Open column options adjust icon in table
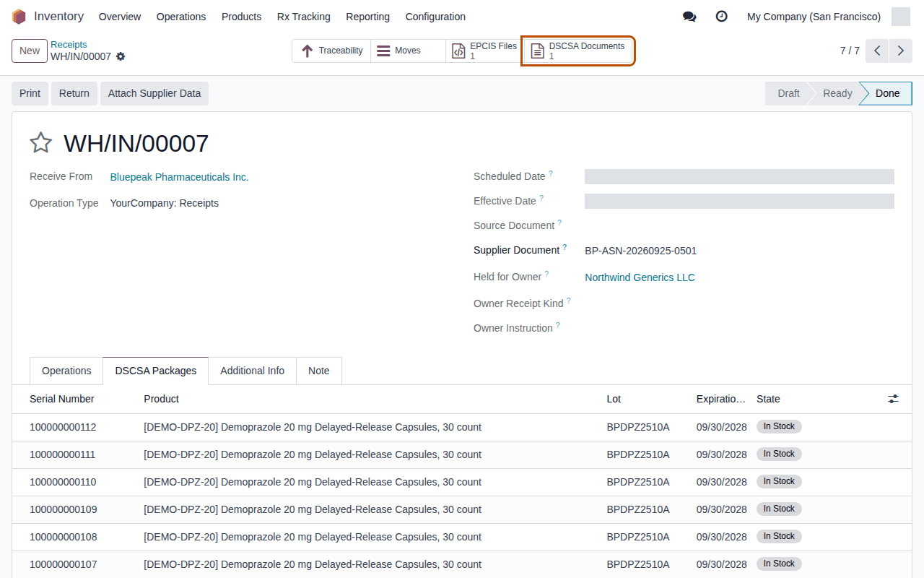Viewport: 924px width, 578px height. point(894,399)
